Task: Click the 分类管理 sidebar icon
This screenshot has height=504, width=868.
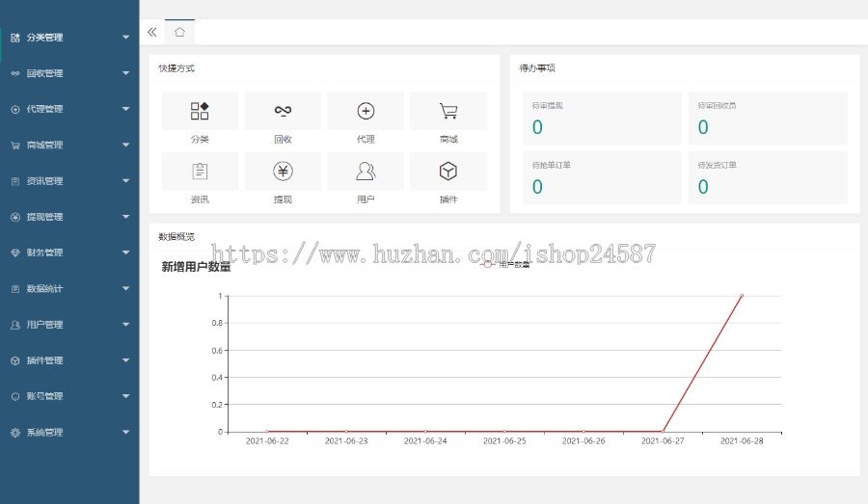Action: point(15,38)
